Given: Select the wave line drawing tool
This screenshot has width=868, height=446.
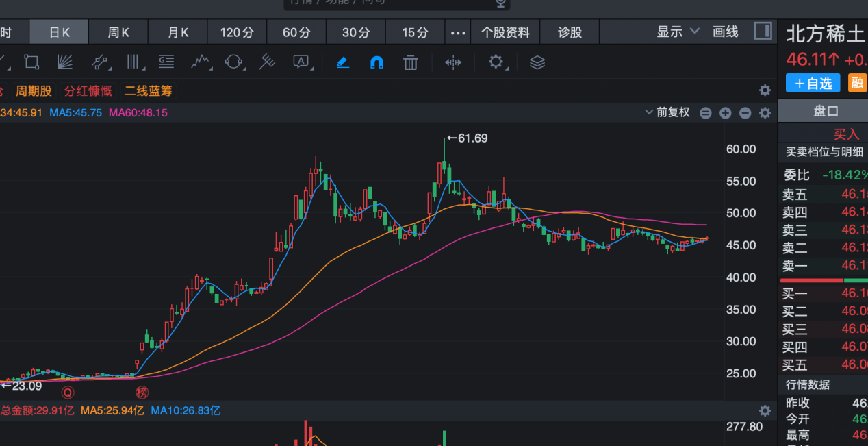Looking at the screenshot, I should pyautogui.click(x=201, y=62).
